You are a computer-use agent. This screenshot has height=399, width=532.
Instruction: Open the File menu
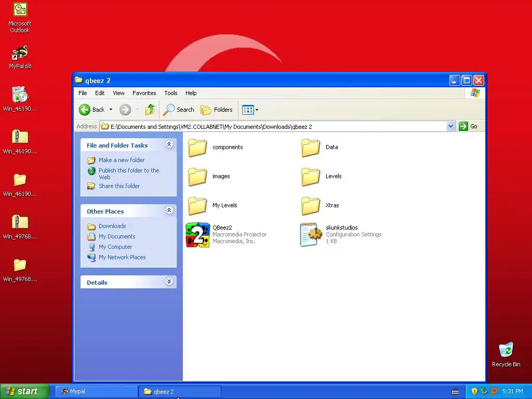(x=83, y=93)
